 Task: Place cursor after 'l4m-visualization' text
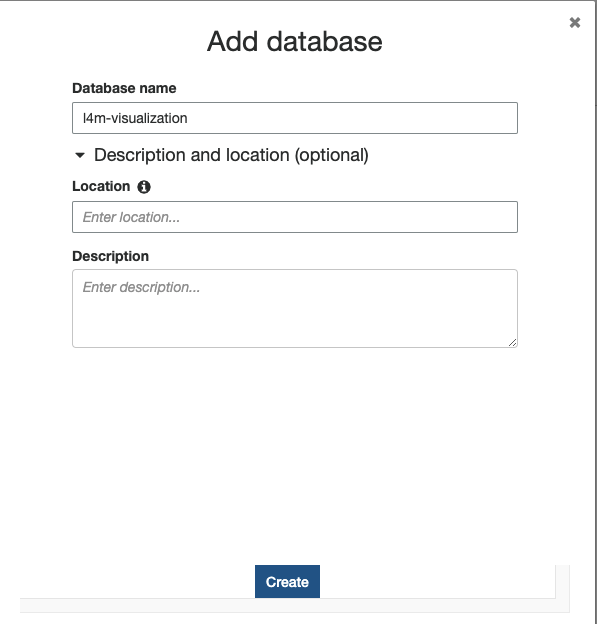click(x=188, y=118)
